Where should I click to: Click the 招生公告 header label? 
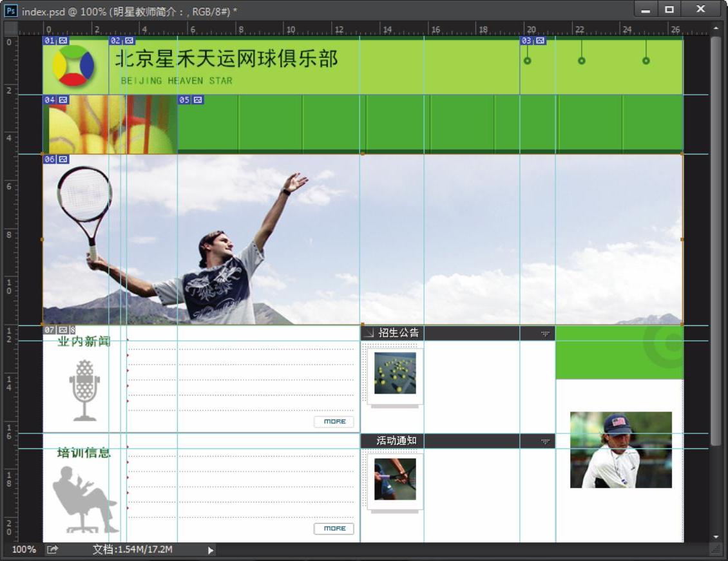coord(398,333)
